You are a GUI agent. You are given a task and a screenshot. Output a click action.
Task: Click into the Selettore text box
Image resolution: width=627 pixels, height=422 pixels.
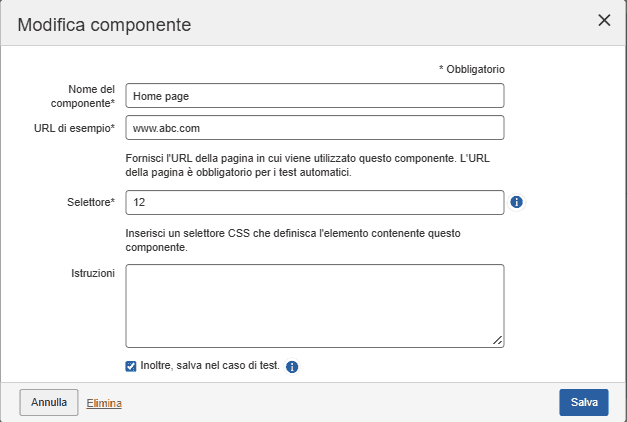tap(314, 202)
